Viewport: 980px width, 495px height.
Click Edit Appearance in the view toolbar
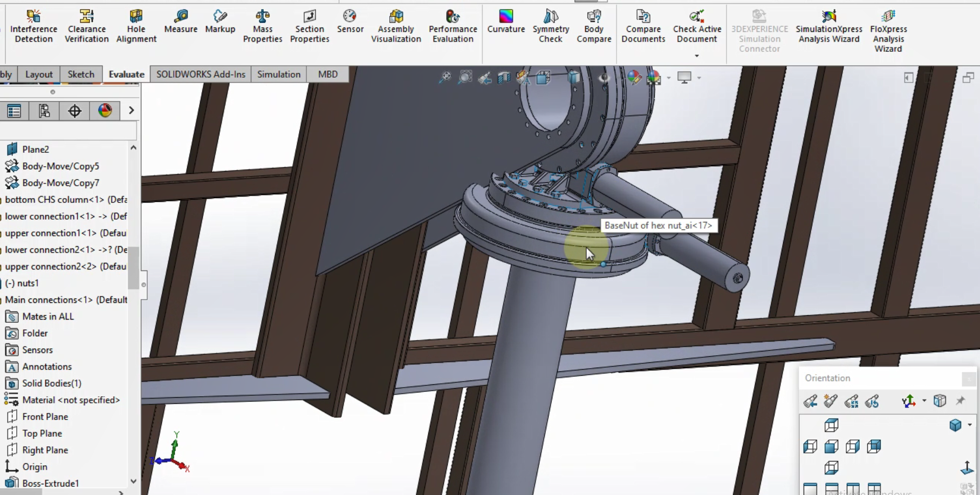point(634,78)
